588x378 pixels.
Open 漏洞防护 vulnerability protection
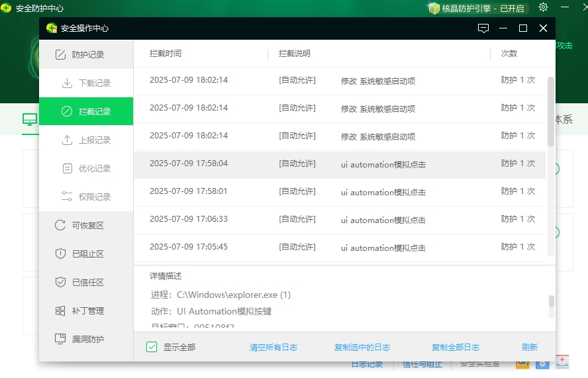(x=87, y=340)
